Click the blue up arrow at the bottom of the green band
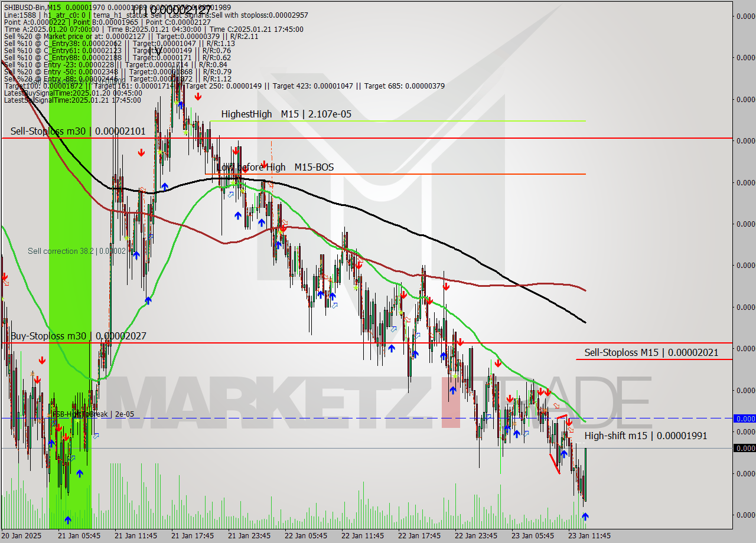Image resolution: width=756 pixels, height=543 pixels. point(67,520)
